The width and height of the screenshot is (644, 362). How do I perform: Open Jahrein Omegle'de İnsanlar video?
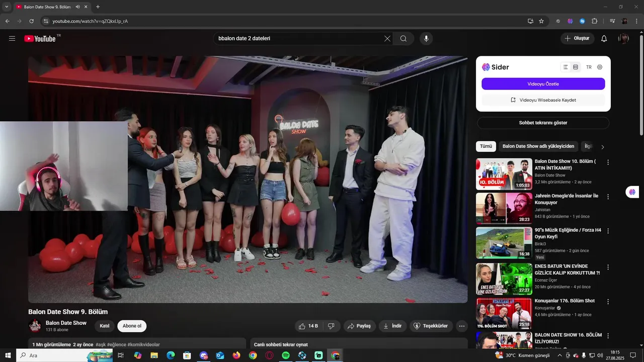coord(504,208)
